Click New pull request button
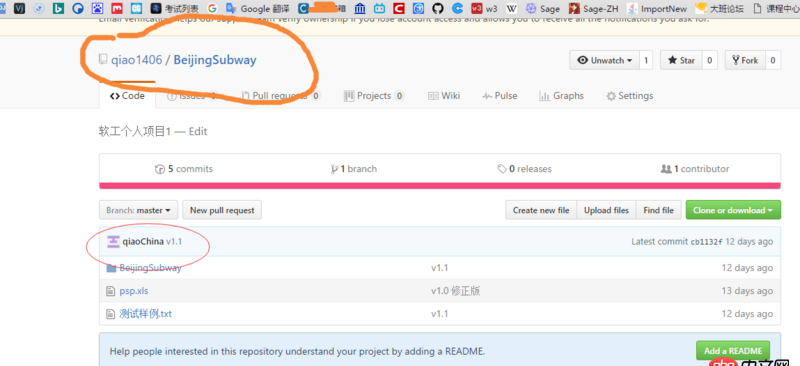The image size is (800, 366). click(x=222, y=210)
